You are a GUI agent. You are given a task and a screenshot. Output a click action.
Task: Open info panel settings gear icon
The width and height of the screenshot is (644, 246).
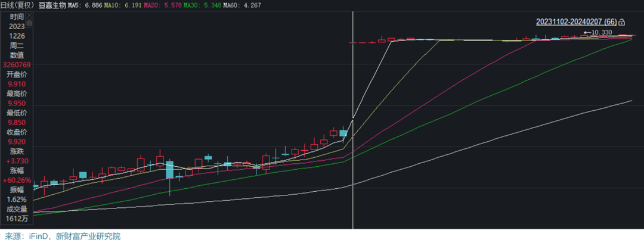click(x=29, y=23)
